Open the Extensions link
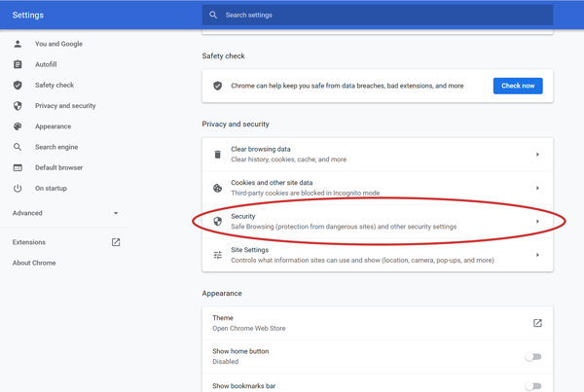 click(x=29, y=242)
